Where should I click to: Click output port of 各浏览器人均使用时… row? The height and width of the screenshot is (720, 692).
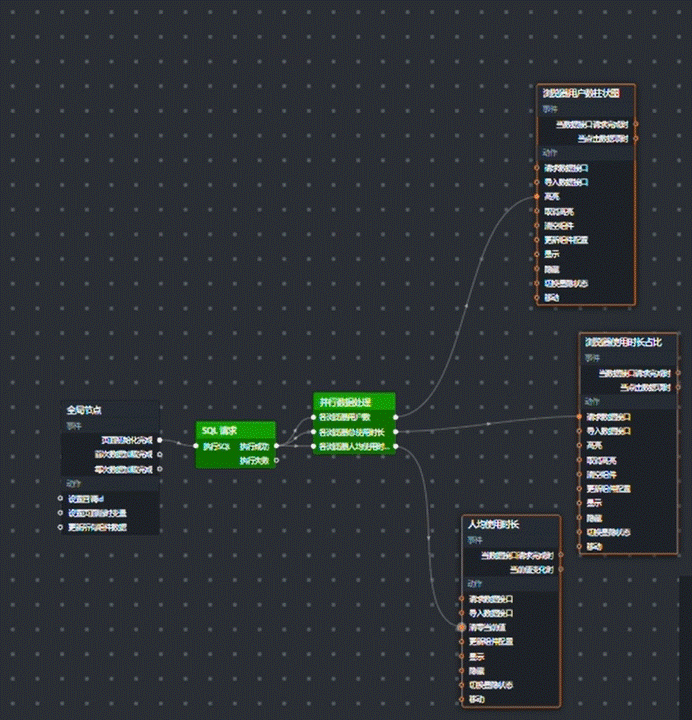coord(395,446)
